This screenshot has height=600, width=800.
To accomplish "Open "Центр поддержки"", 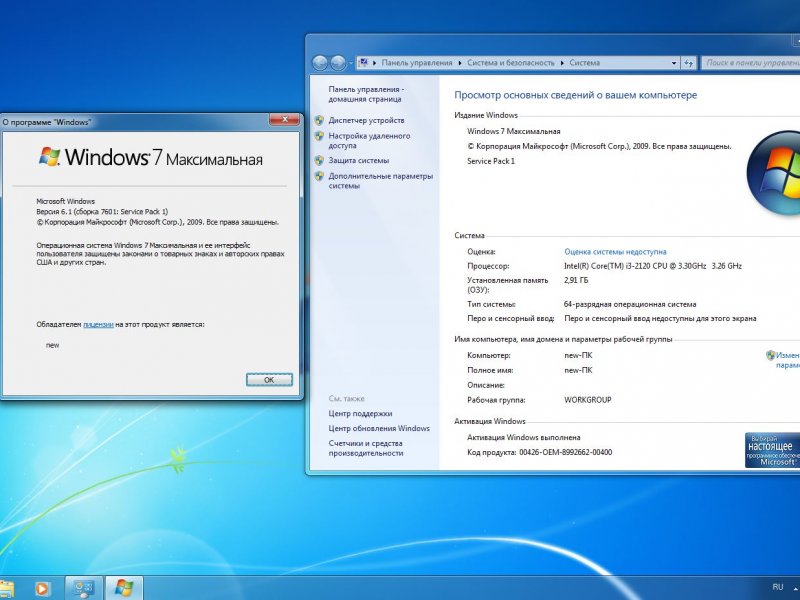I will tap(360, 413).
